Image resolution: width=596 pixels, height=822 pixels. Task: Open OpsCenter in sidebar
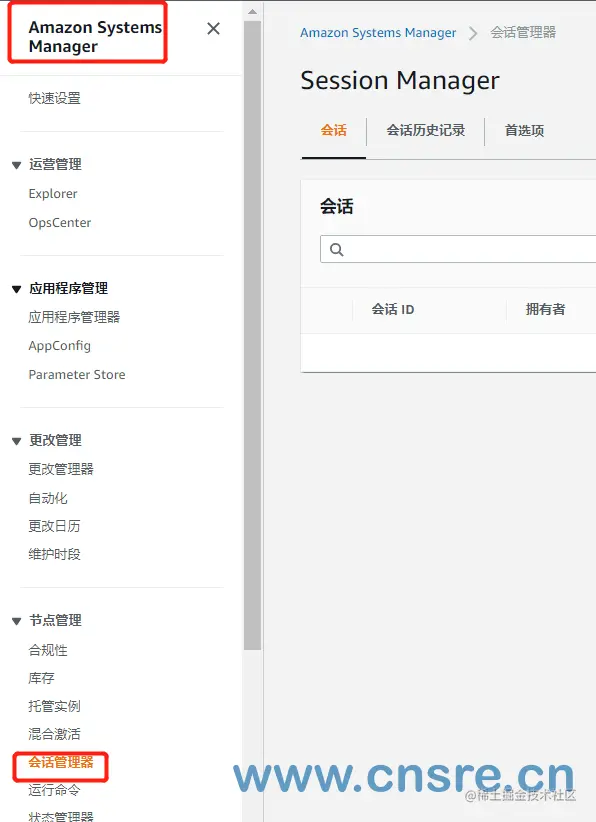60,222
